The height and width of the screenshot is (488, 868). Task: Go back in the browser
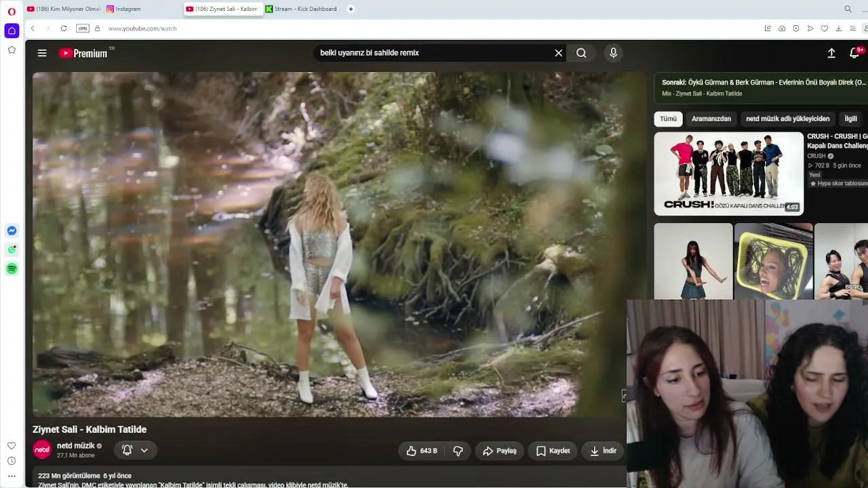click(33, 28)
